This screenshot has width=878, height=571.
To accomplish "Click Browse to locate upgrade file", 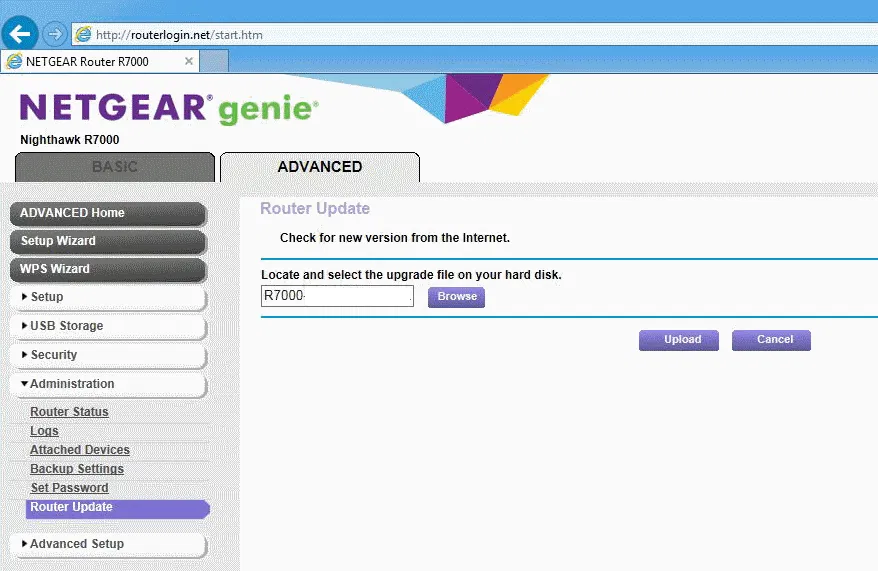I will pos(457,297).
